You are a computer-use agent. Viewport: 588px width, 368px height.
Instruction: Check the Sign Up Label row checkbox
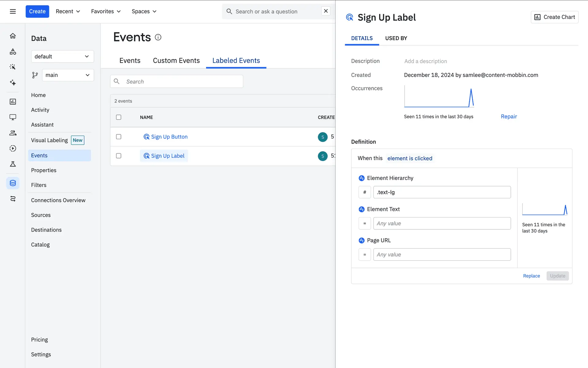tap(119, 156)
